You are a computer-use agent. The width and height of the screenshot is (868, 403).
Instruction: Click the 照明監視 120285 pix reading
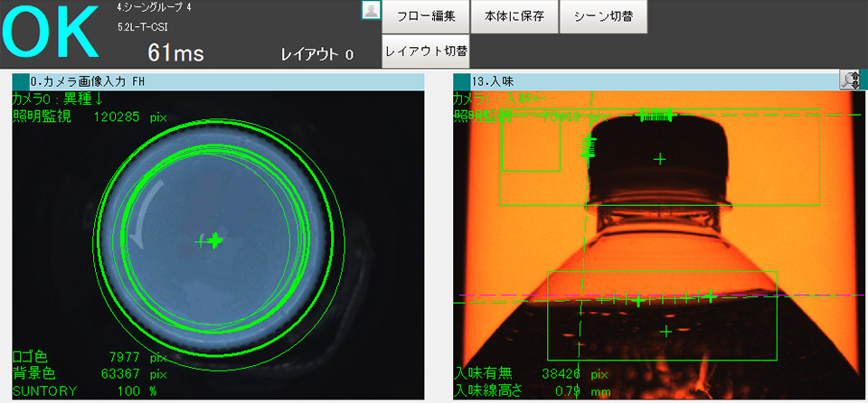(89, 117)
